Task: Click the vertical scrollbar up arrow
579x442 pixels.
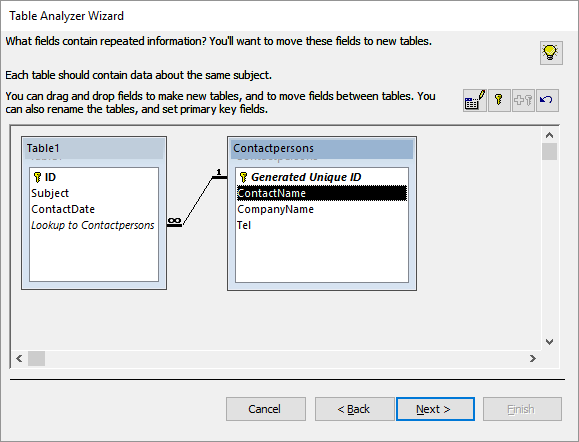Action: tap(549, 135)
